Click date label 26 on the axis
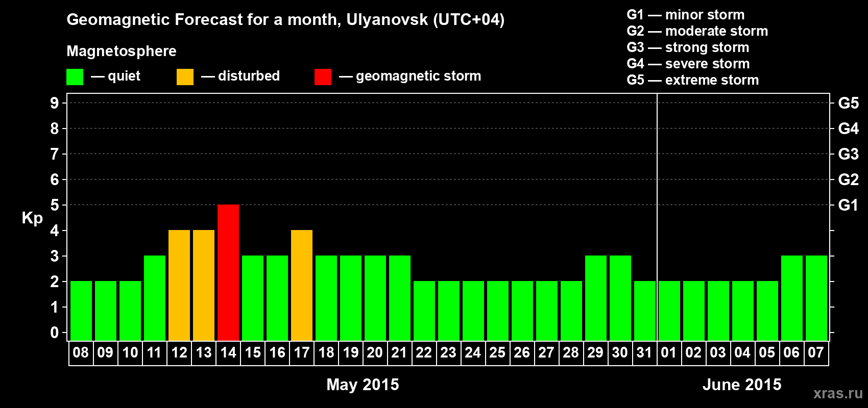Viewport: 868px width, 408px height. [522, 352]
